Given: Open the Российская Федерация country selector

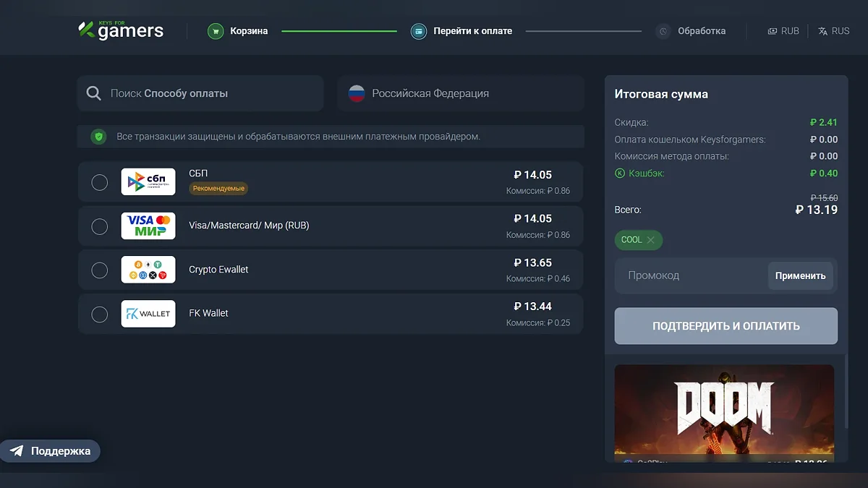Looking at the screenshot, I should [461, 93].
